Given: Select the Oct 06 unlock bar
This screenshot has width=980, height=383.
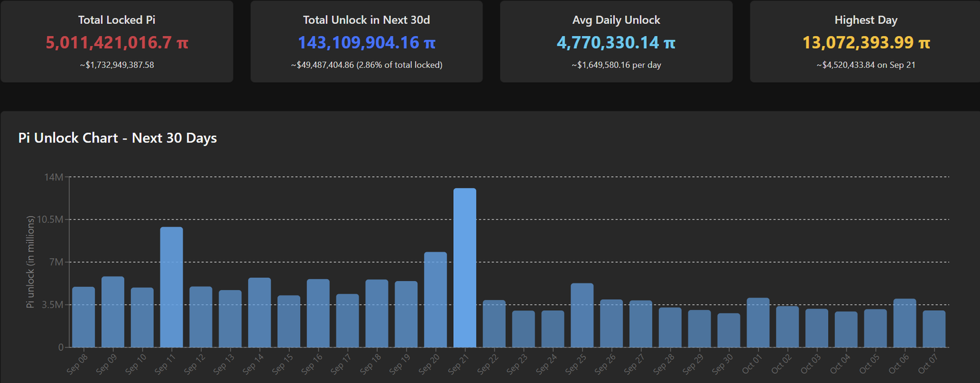Looking at the screenshot, I should (x=905, y=323).
